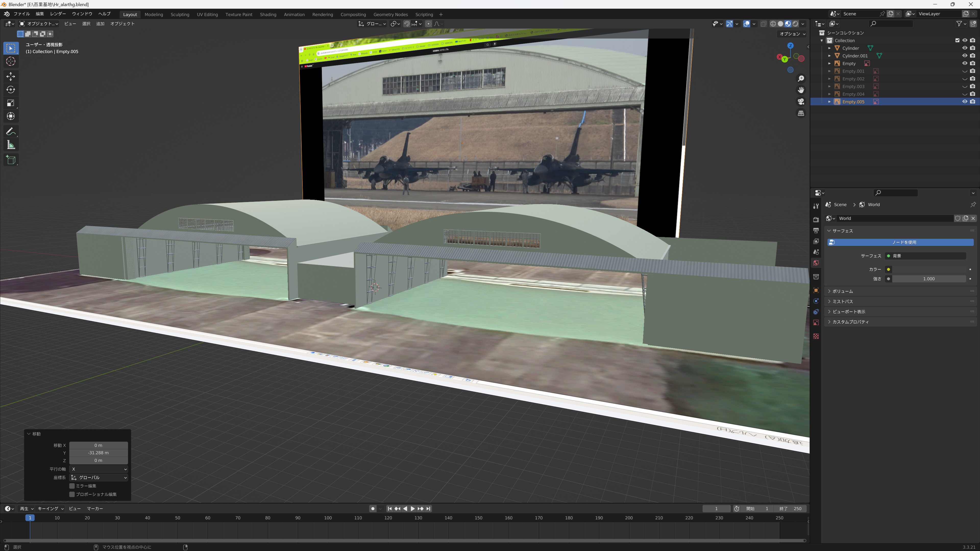Click the 移動 Y value field
Image resolution: width=980 pixels, height=551 pixels.
coord(99,453)
